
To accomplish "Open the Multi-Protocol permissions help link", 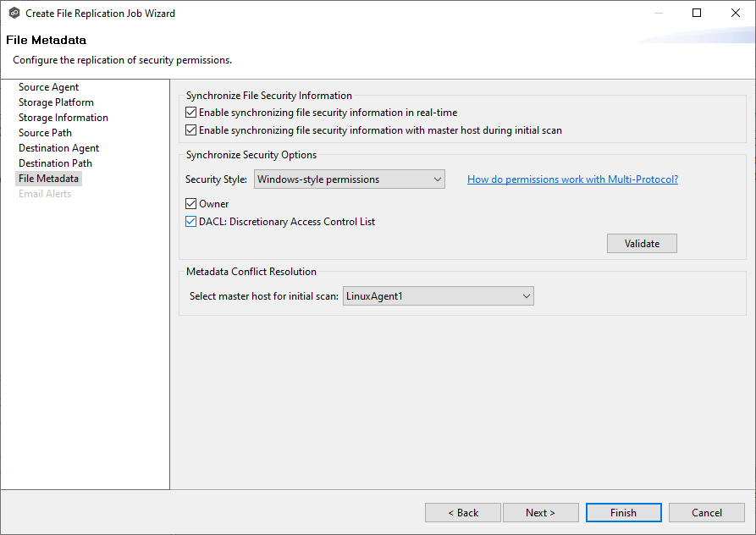I will (572, 179).
